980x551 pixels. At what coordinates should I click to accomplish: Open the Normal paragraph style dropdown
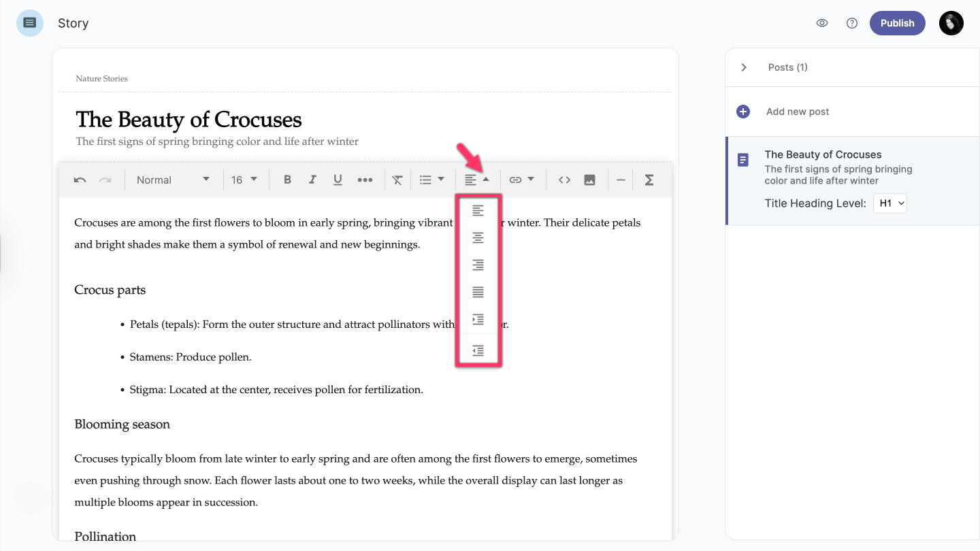(x=173, y=180)
